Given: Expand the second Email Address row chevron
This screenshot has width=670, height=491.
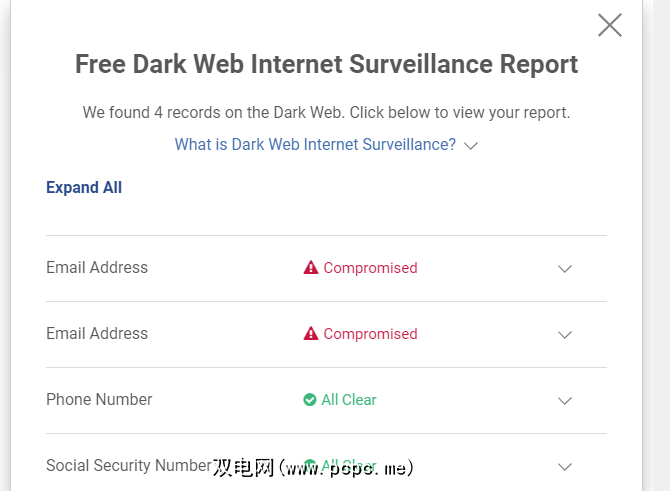Looking at the screenshot, I should 565,335.
